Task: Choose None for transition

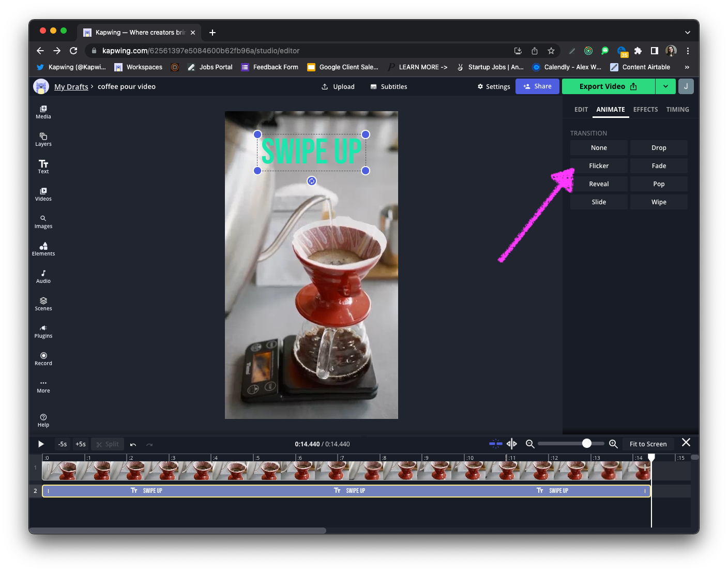Action: (x=599, y=148)
